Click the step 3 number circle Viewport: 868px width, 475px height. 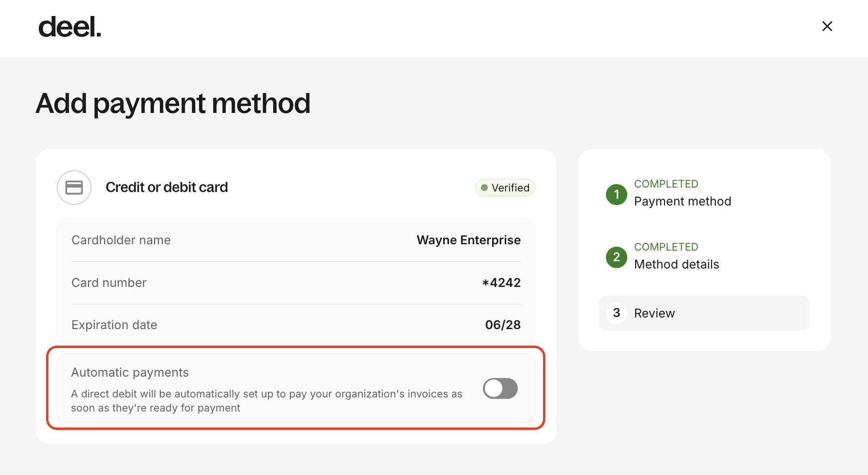[x=616, y=313]
